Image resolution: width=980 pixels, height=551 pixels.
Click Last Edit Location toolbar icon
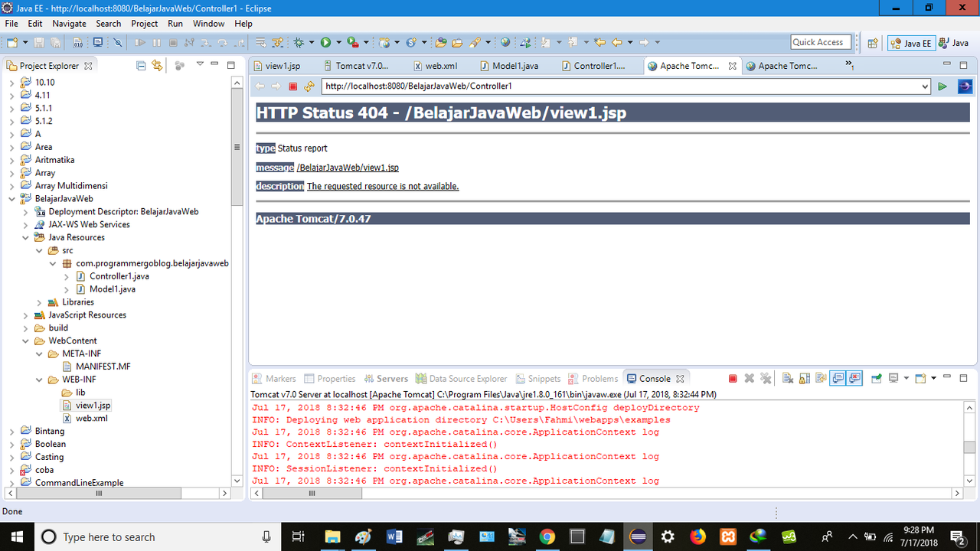pos(599,42)
